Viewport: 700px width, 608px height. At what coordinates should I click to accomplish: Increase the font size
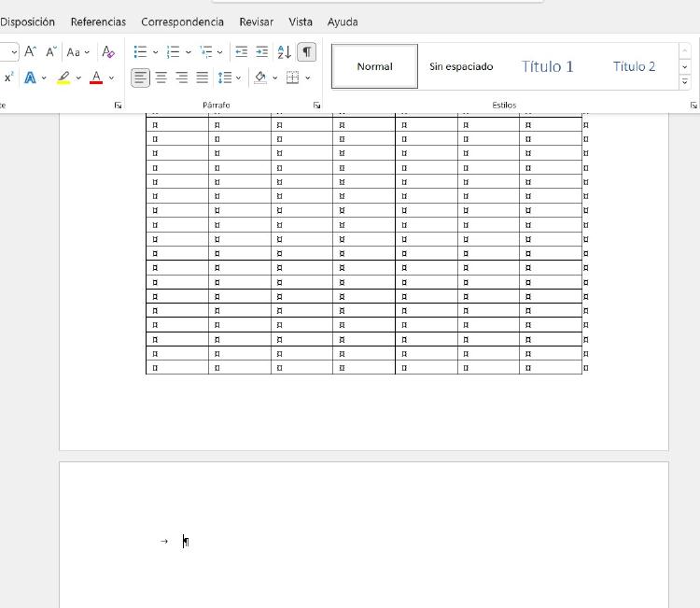[31, 52]
